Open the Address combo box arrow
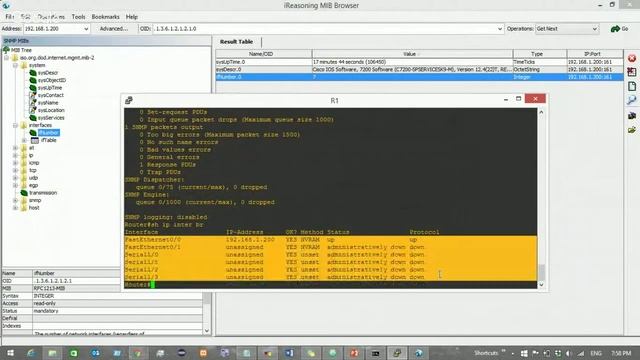 86,29
